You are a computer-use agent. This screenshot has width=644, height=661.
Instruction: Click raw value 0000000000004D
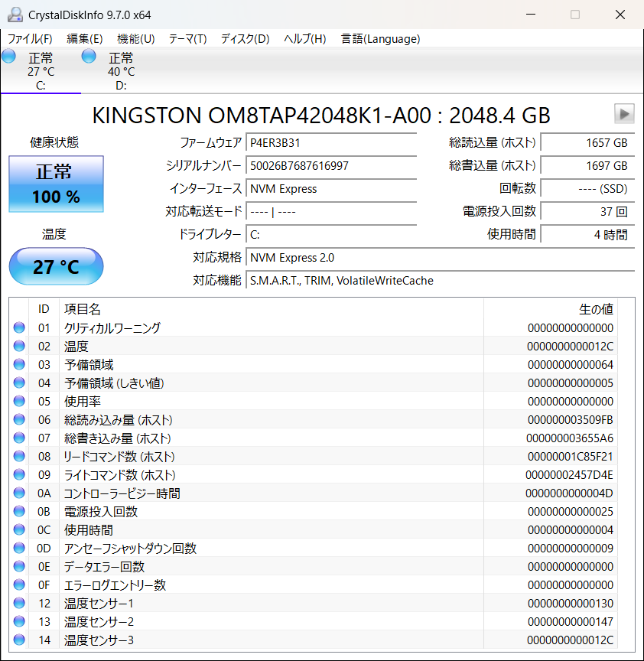(569, 493)
